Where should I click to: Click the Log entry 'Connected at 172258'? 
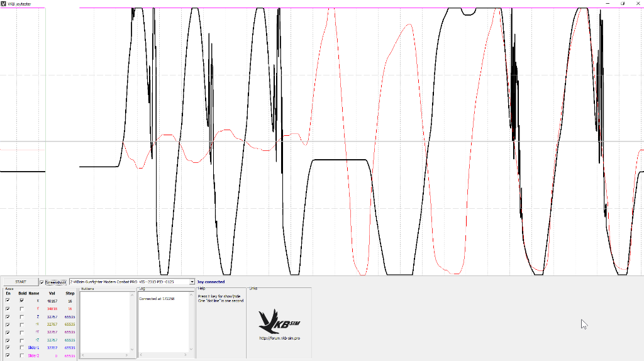[x=157, y=298]
